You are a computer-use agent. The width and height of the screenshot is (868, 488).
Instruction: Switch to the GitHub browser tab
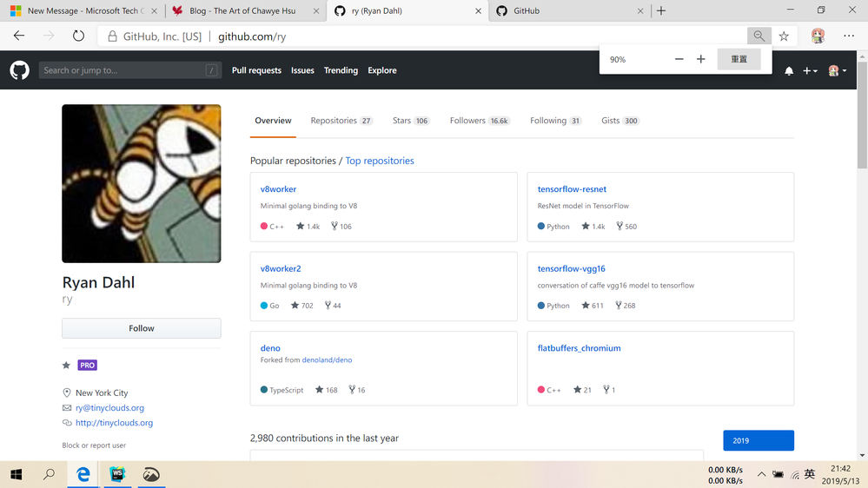(570, 10)
